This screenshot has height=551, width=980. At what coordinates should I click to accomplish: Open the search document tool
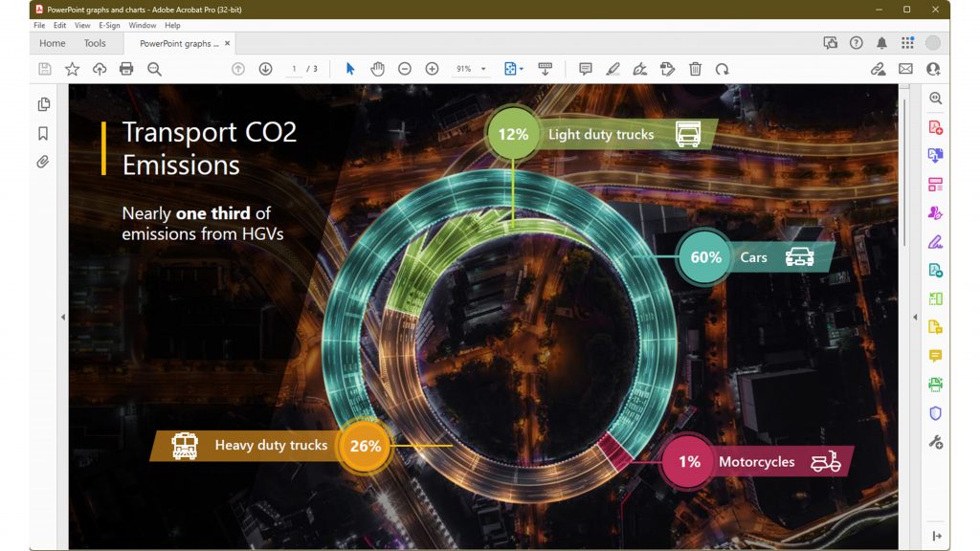(x=154, y=68)
